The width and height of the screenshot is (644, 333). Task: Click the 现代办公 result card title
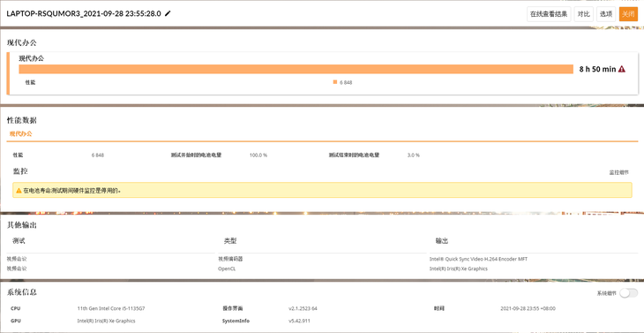pyautogui.click(x=32, y=58)
